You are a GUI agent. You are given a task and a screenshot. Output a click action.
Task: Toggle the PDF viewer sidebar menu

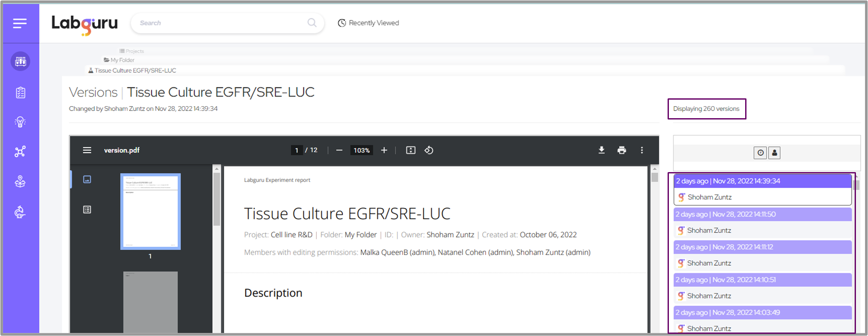[87, 150]
